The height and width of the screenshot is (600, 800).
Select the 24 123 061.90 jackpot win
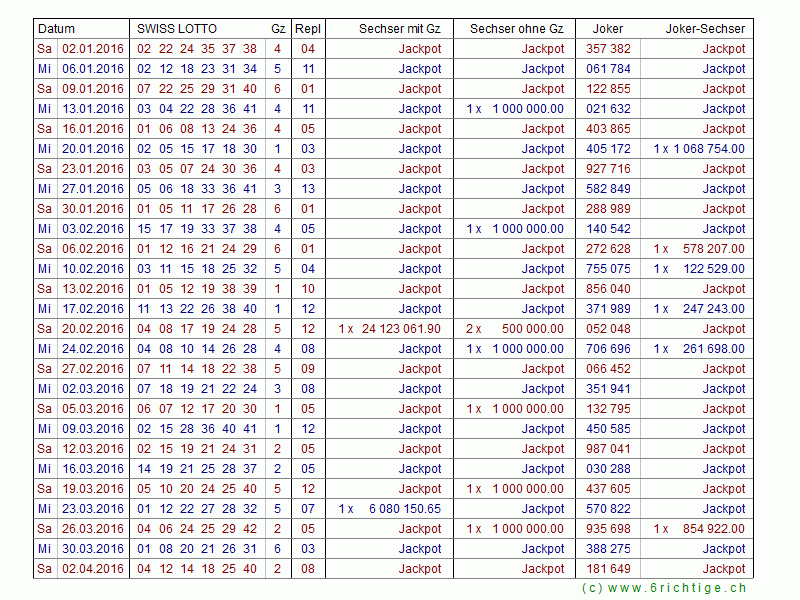(x=400, y=329)
